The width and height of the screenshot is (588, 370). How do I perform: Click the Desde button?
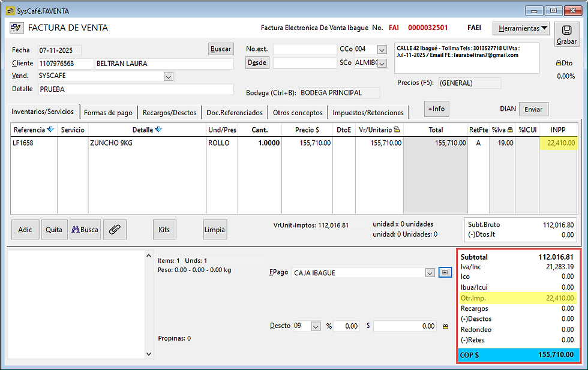click(x=257, y=62)
